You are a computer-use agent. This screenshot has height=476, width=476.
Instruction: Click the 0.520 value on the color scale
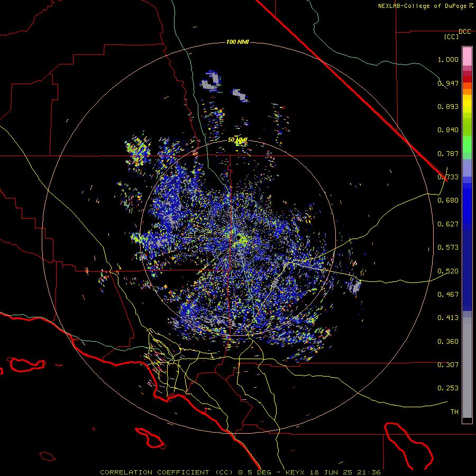point(448,271)
